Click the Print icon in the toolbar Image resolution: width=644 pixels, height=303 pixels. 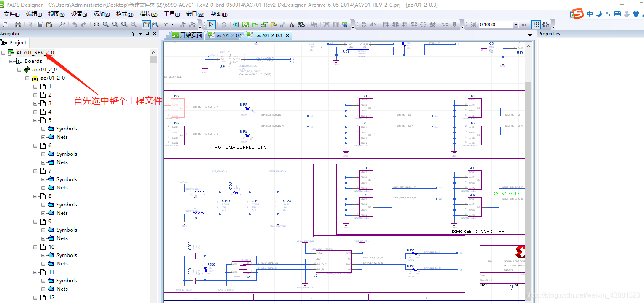pos(18,24)
